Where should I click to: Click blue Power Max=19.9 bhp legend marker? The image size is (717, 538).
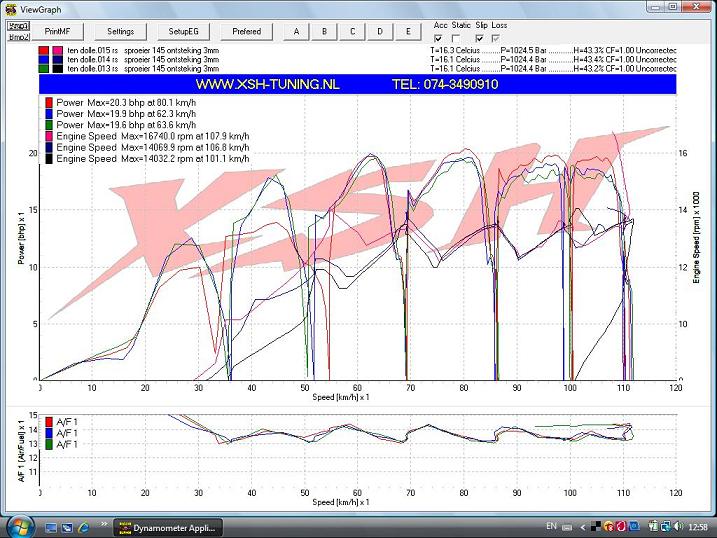point(49,114)
